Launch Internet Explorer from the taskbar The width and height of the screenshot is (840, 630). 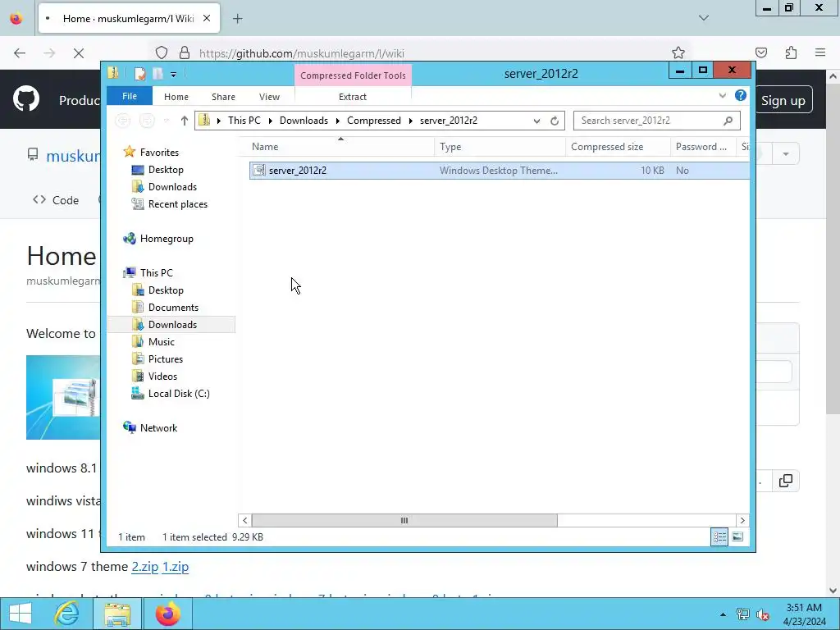point(67,614)
